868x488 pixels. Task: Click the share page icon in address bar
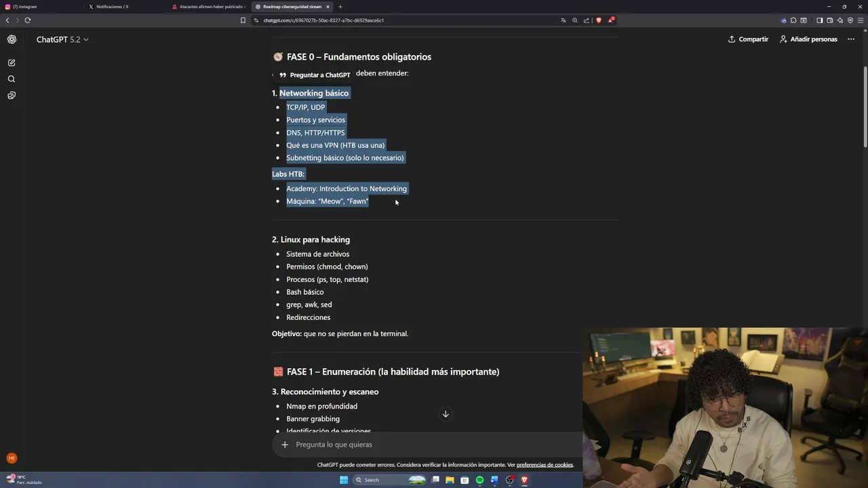click(587, 20)
